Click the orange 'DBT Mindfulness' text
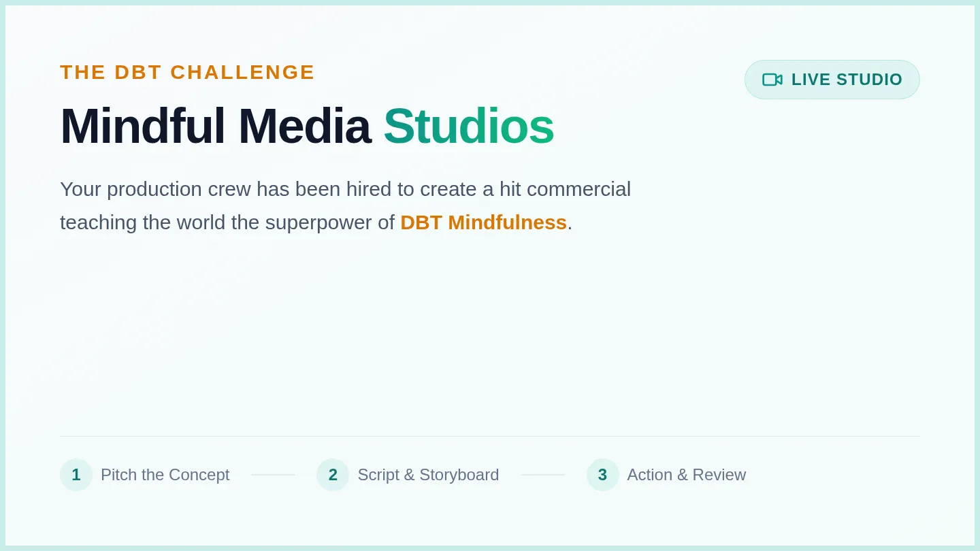The image size is (980, 551). tap(484, 222)
